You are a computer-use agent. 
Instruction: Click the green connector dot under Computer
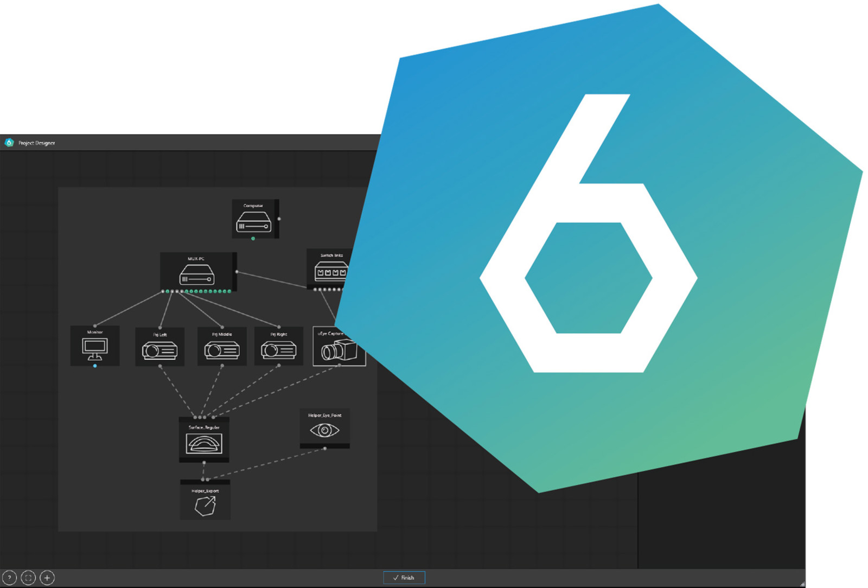click(x=253, y=239)
